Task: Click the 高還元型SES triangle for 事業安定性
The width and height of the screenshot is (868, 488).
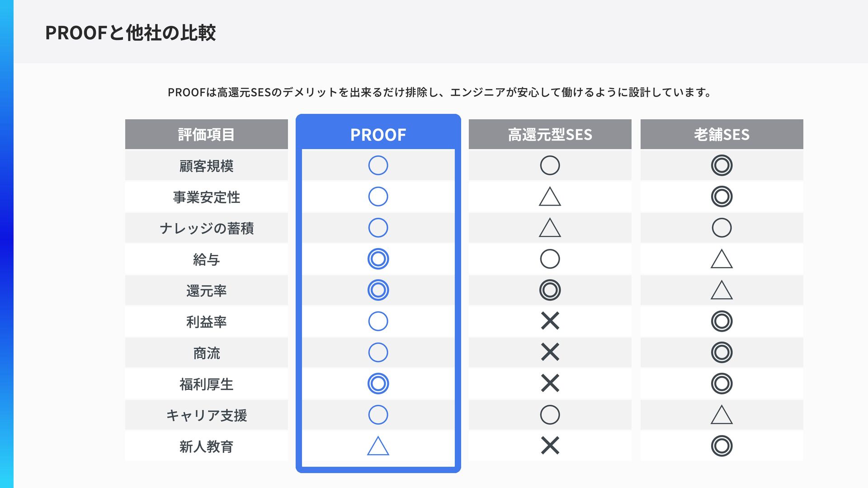Action: 550,197
